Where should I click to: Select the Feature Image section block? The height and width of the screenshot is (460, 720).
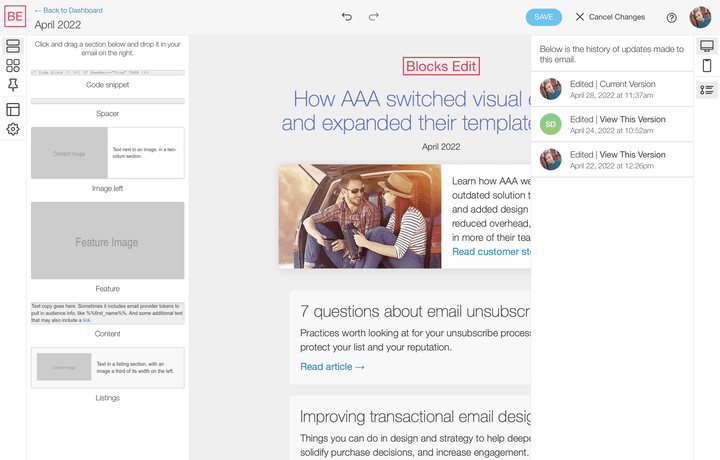click(x=107, y=241)
